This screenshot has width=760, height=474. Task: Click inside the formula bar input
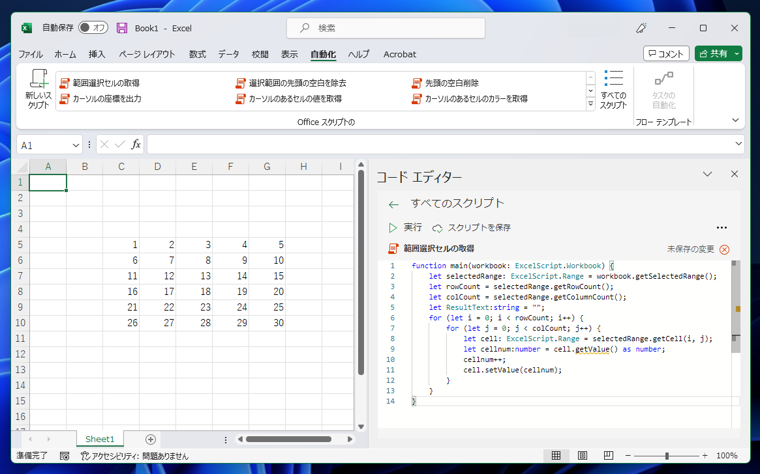click(440, 144)
